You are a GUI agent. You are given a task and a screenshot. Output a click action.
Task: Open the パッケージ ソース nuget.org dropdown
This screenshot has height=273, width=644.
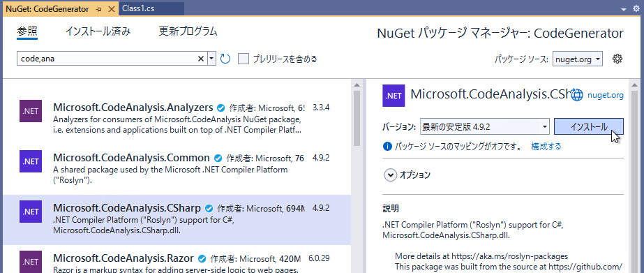[x=578, y=59]
